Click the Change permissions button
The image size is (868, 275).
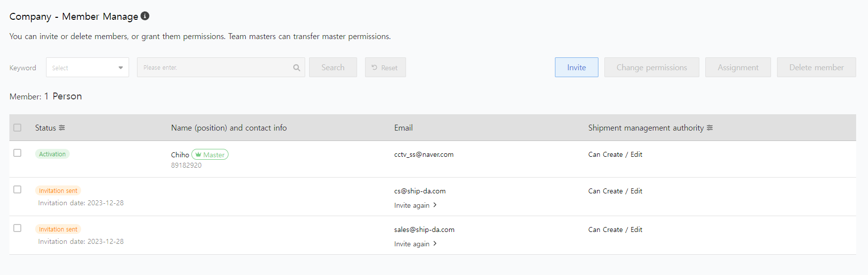[651, 68]
